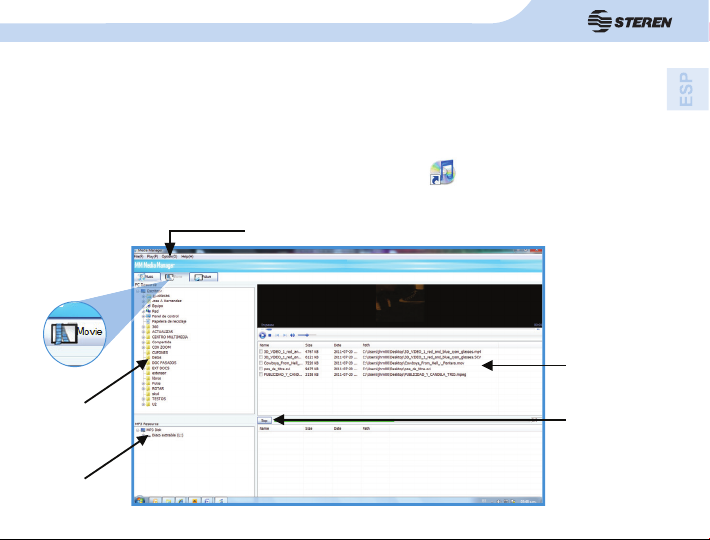Click the folder icon beside ACTUALIZAR
This screenshot has width=710, height=540.
[x=149, y=332]
